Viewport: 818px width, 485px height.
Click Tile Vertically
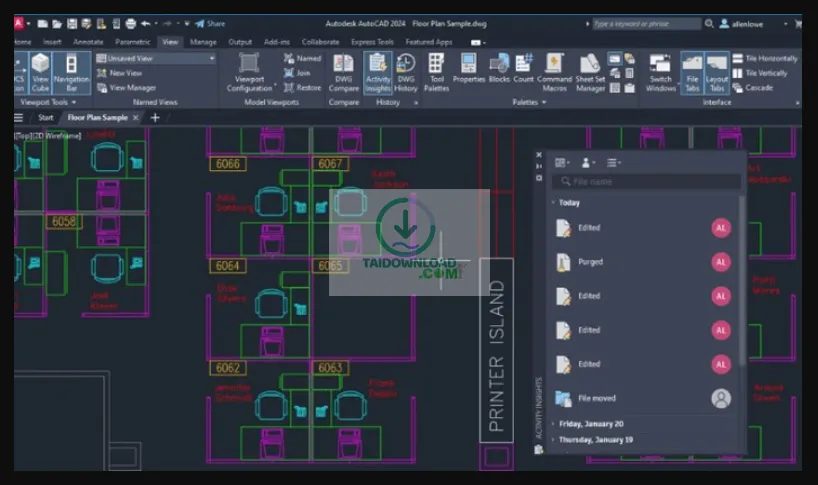(760, 73)
